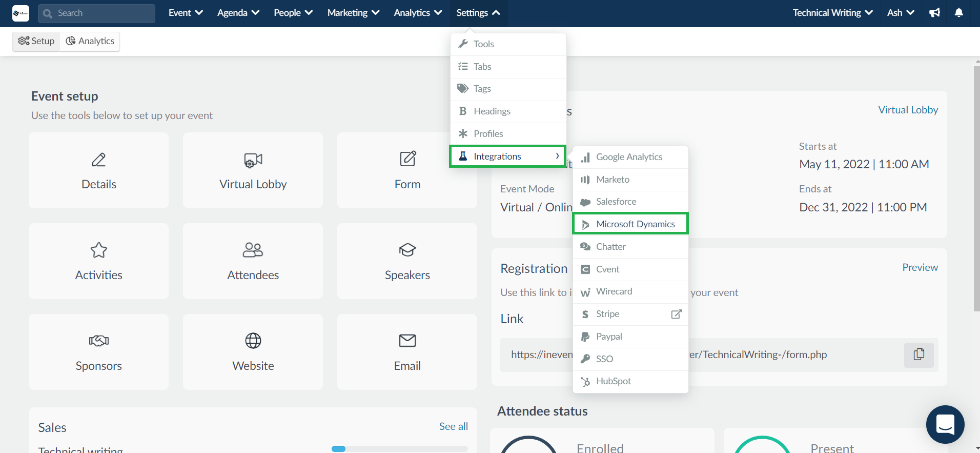The width and height of the screenshot is (980, 453).
Task: Expand the Analytics dropdown in navbar
Action: point(418,13)
